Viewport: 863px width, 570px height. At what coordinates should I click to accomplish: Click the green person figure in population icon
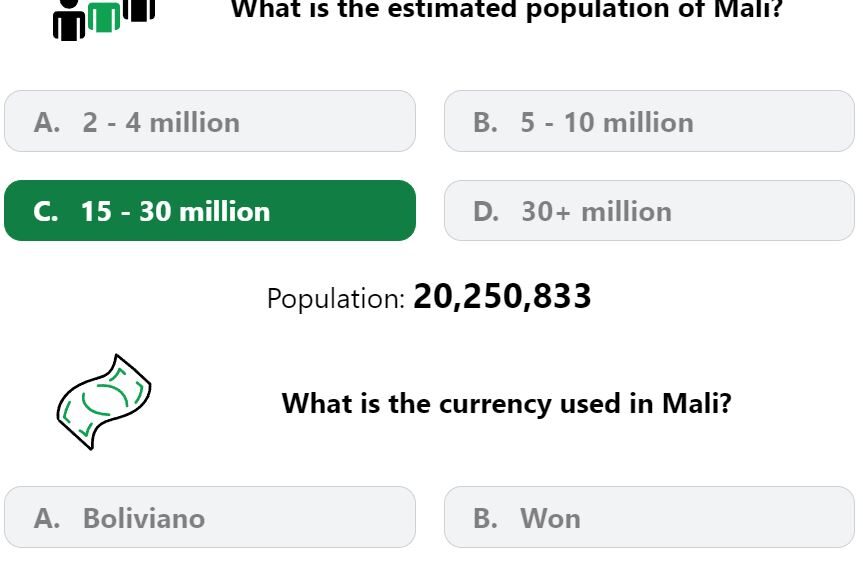point(104,17)
